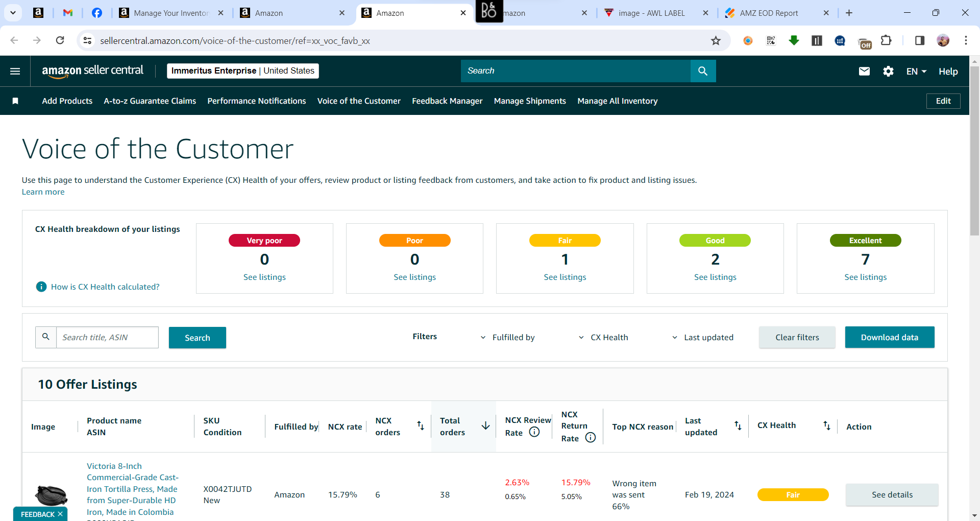The image size is (980, 521).
Task: Open A-to-z Guarantee Claims
Action: [x=150, y=101]
